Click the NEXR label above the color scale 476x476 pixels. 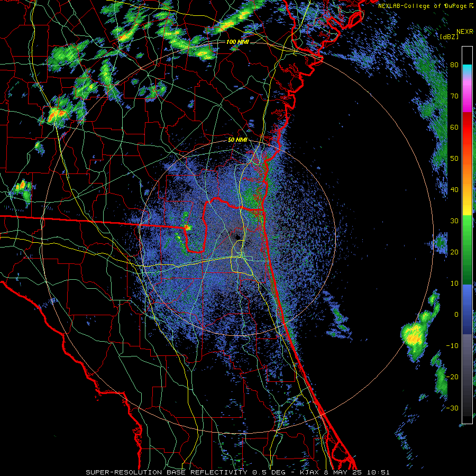click(x=464, y=32)
